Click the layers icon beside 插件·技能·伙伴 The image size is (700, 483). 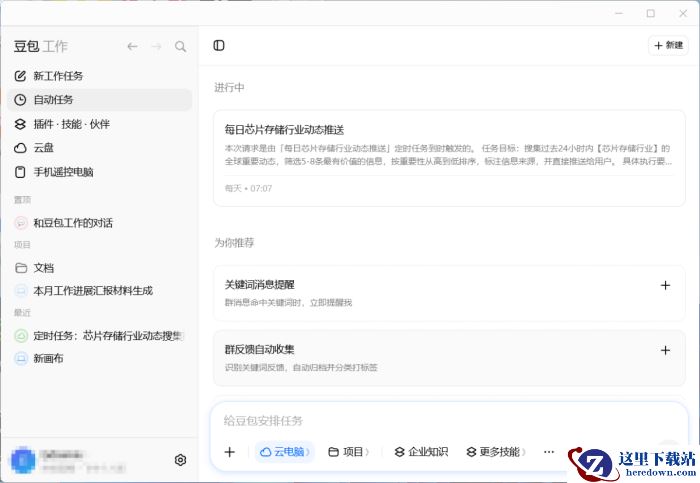coord(20,124)
